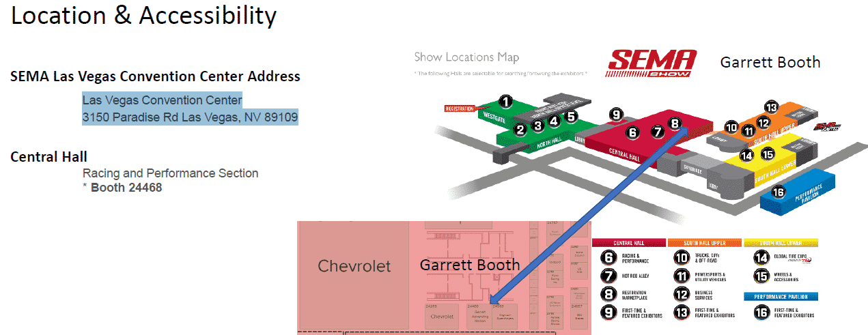Click the SEMA Show logo

(652, 62)
